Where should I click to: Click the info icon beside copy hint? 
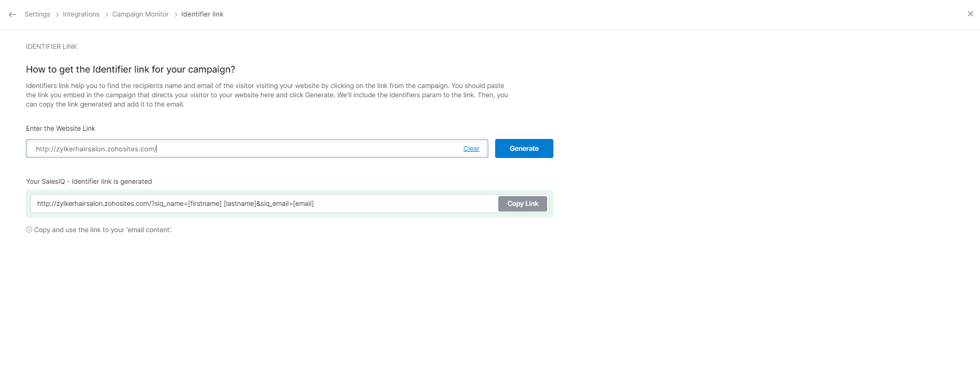[x=29, y=230]
